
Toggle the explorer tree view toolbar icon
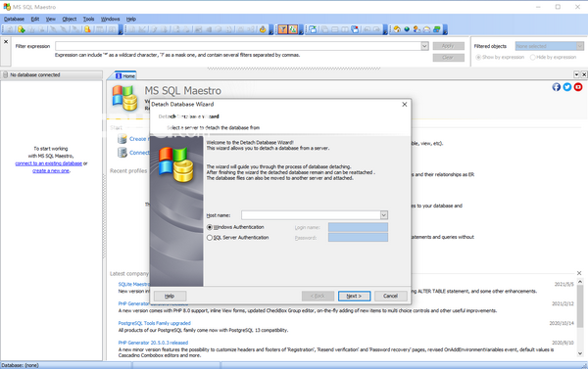click(x=293, y=29)
